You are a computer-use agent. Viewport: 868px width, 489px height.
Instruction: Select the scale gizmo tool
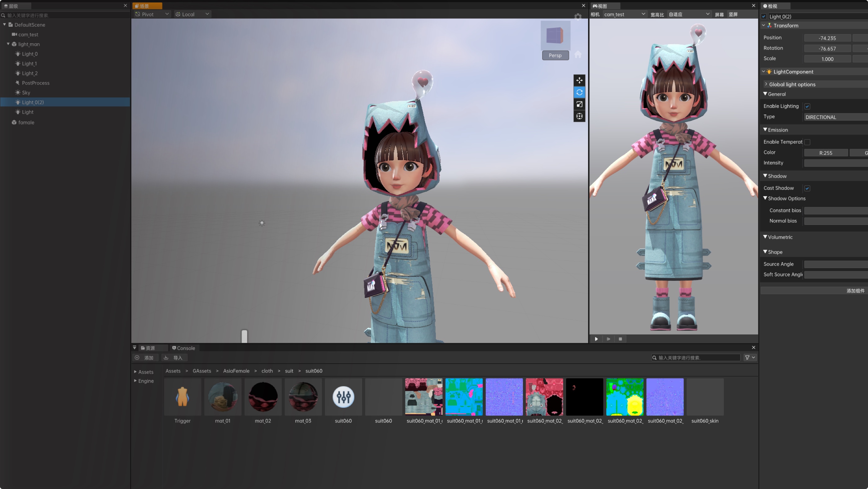point(579,104)
